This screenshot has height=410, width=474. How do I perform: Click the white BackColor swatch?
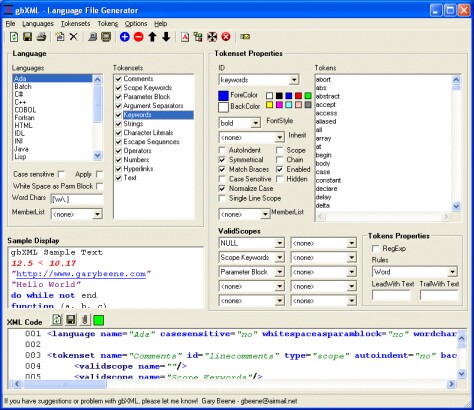click(223, 107)
